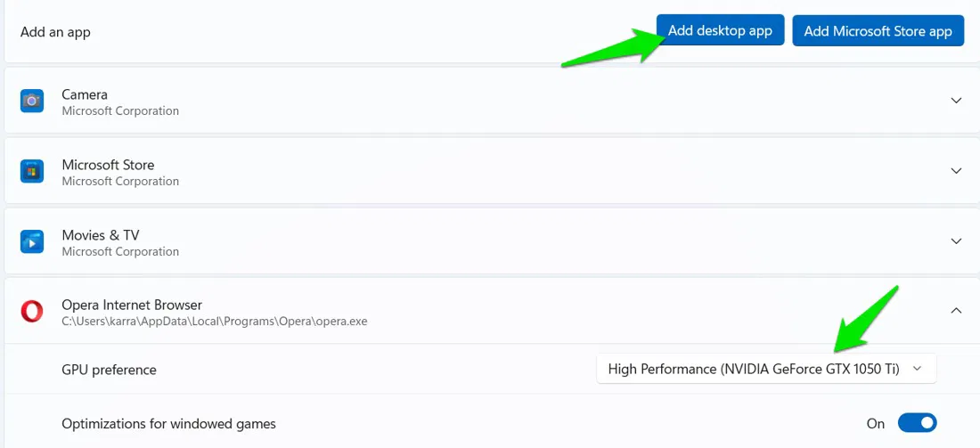Click the GPU preference label
The width and height of the screenshot is (980, 448).
tap(109, 370)
